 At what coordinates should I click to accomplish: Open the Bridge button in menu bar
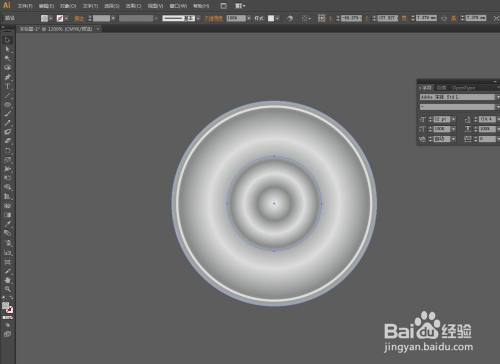click(223, 6)
